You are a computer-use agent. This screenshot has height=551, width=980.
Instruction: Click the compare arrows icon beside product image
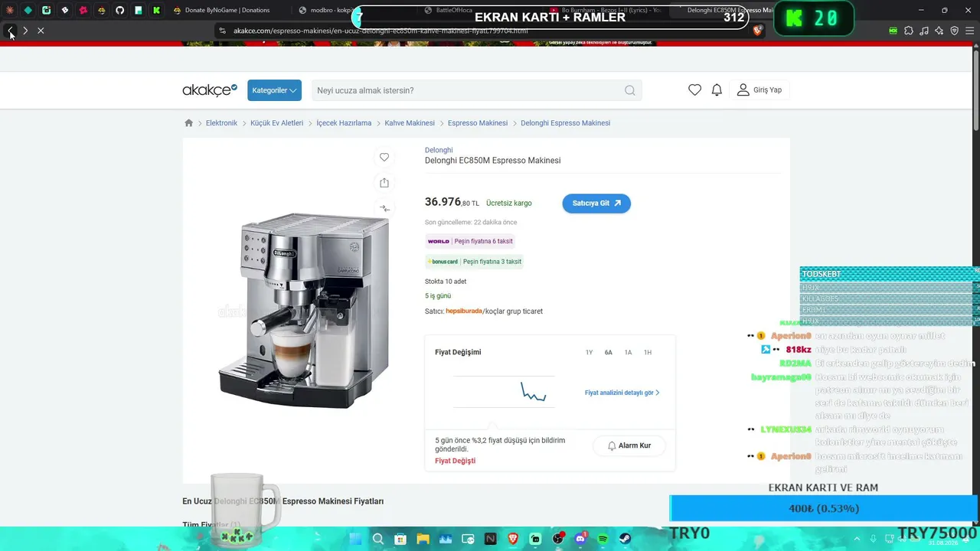[384, 208]
